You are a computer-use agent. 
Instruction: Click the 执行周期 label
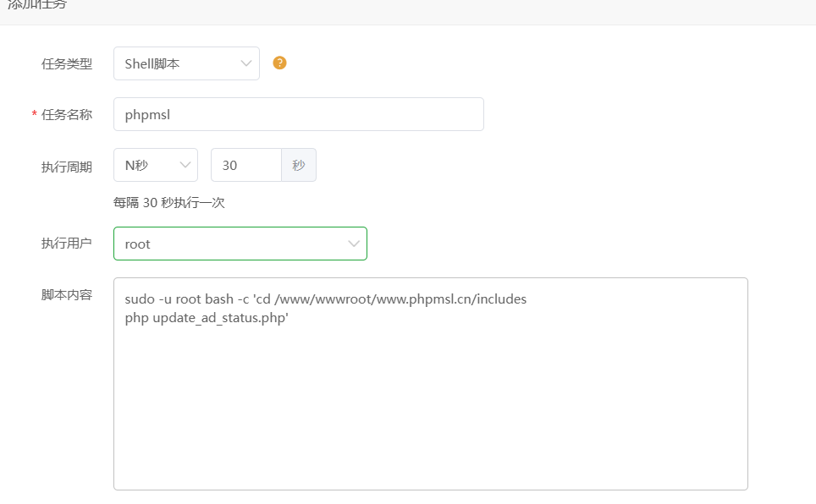(x=67, y=166)
